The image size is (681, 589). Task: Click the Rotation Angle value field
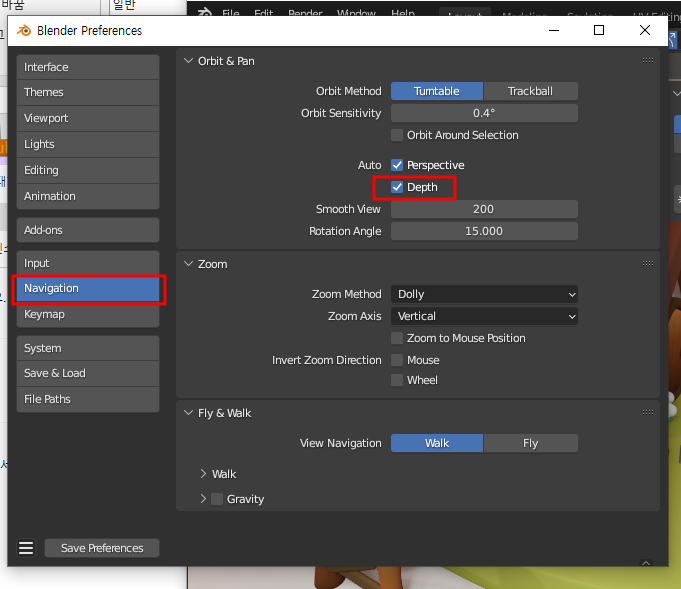tap(484, 231)
